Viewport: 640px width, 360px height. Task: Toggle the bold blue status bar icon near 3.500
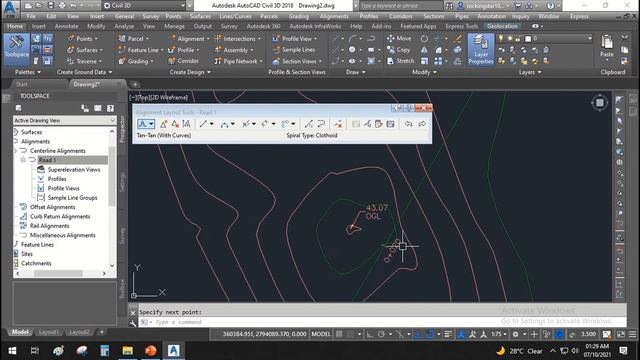560,334
